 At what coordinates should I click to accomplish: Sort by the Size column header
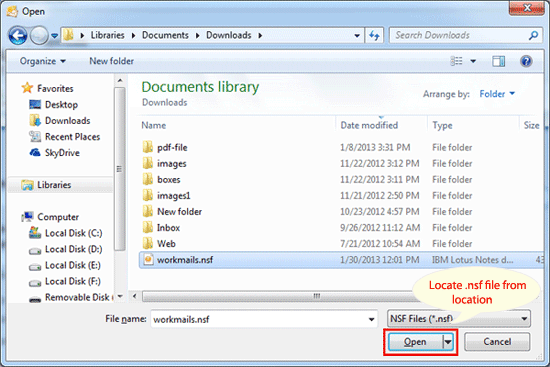tap(531, 126)
